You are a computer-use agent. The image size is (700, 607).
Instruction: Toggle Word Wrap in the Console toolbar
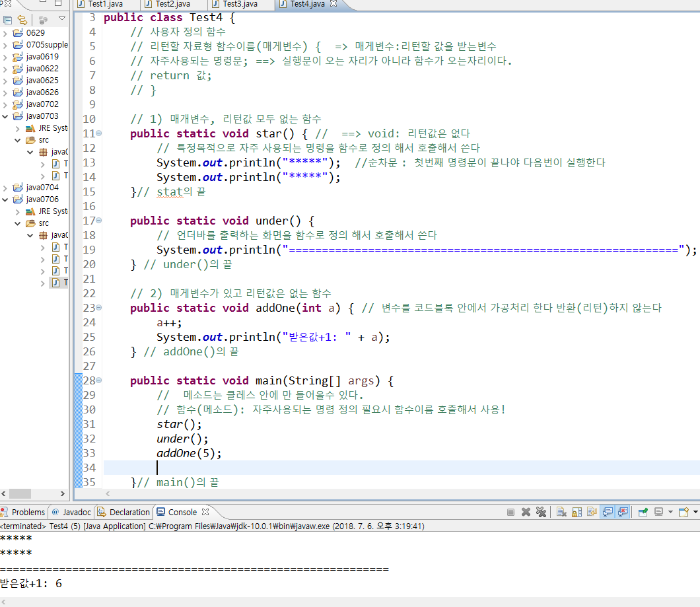592,513
